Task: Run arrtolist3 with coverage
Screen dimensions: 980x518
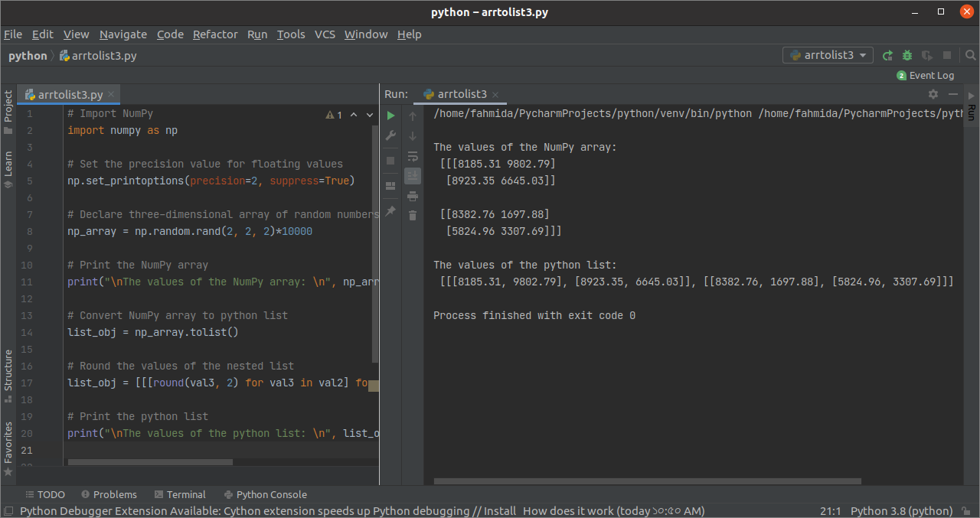Action: pos(926,55)
